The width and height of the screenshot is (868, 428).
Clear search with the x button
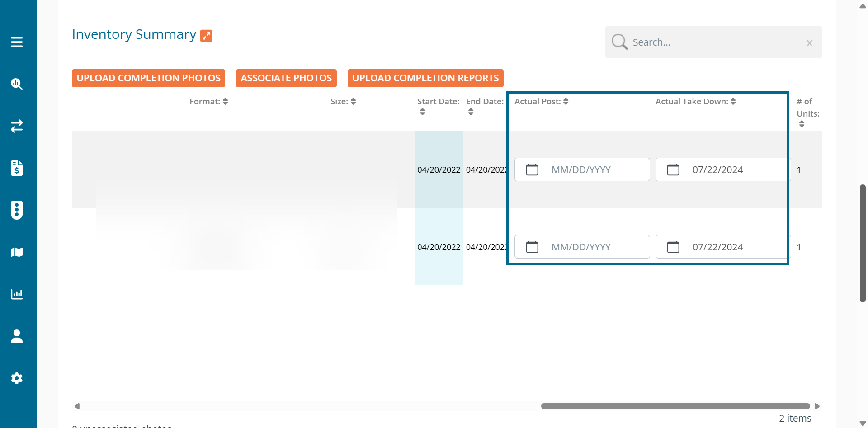coord(809,43)
